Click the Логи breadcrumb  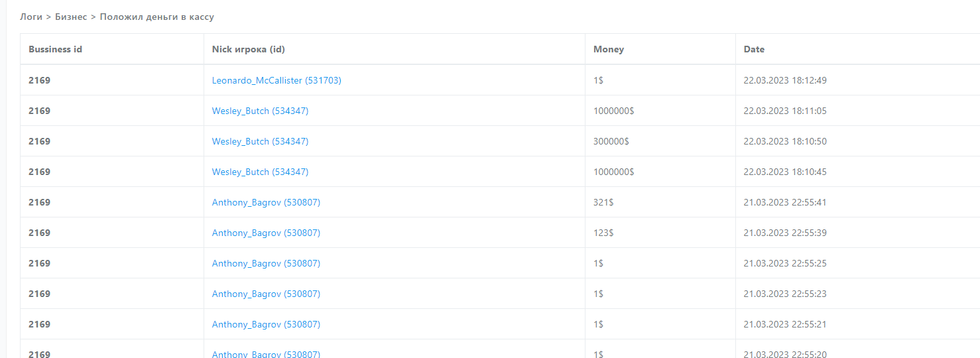coord(31,17)
